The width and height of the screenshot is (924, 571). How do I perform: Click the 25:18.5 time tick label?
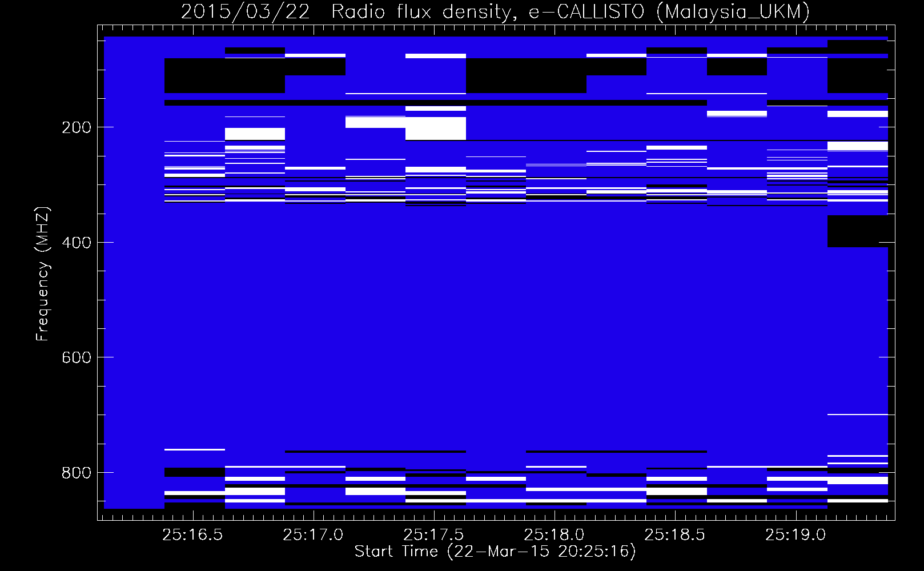[x=674, y=535]
